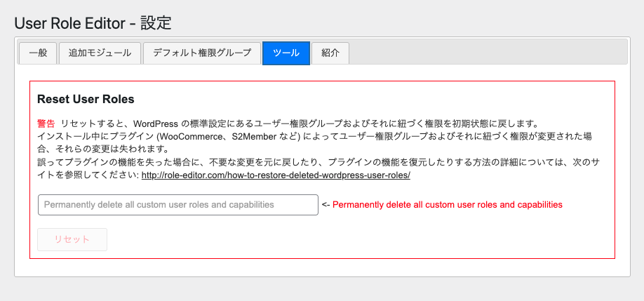Click the sentence それらの変更は失われます
The image size is (644, 301).
pos(109,149)
